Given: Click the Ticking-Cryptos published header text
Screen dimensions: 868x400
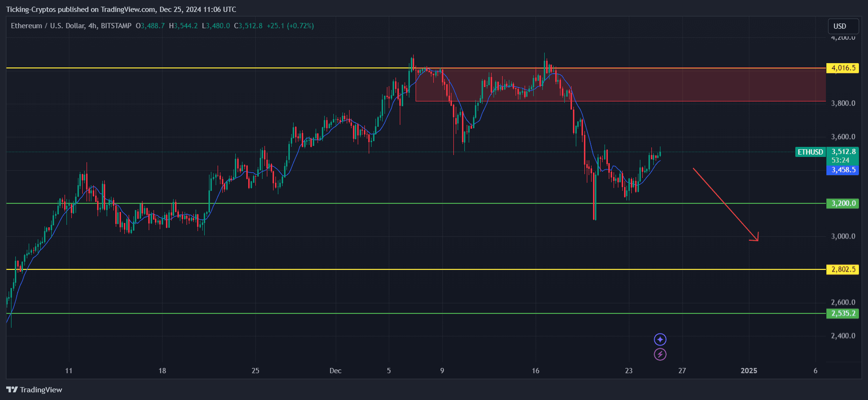Looking at the screenshot, I should pyautogui.click(x=121, y=10).
